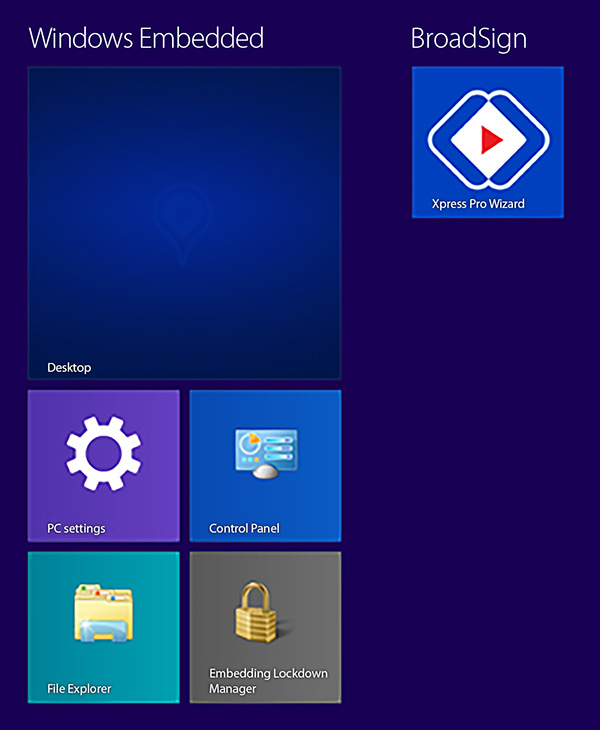The height and width of the screenshot is (730, 600).
Task: Launch the Control Panel tile
Action: [265, 466]
